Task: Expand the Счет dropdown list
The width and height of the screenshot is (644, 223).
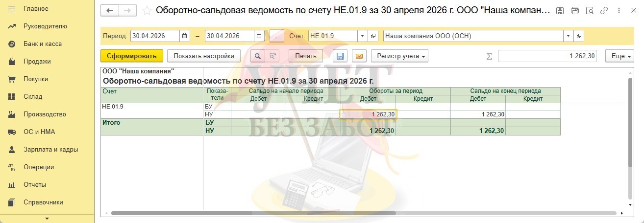Action: point(362,36)
